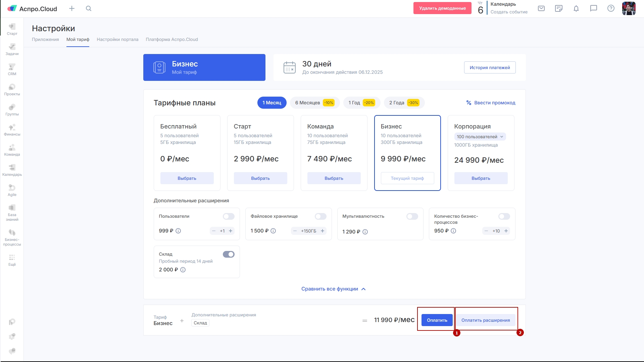Viewport: 644px width, 362px height.
Task: Click the search magnifier icon
Action: [89, 9]
